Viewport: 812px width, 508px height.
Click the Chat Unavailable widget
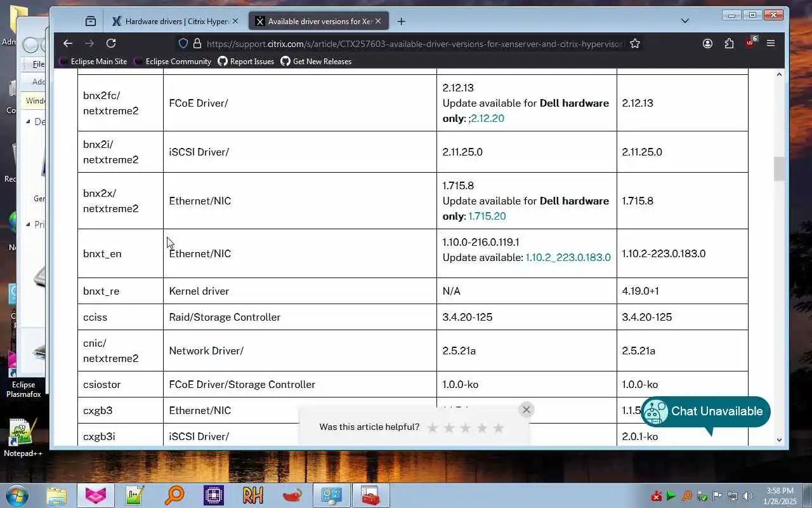(x=705, y=411)
